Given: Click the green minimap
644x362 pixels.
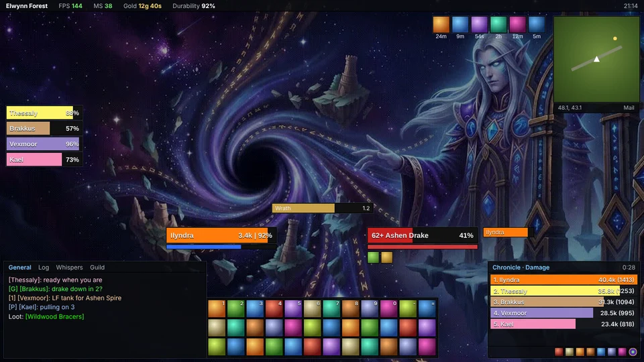Looking at the screenshot, I should (x=596, y=59).
